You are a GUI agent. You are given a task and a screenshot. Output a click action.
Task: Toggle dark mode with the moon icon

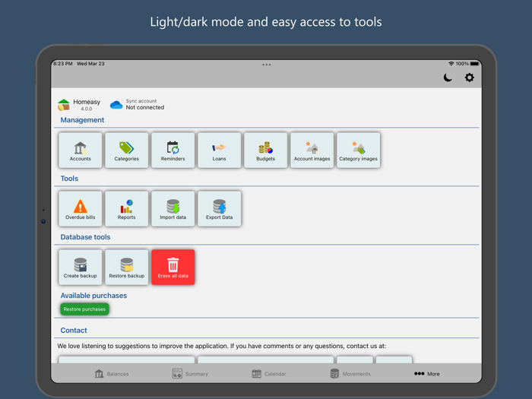(x=448, y=78)
